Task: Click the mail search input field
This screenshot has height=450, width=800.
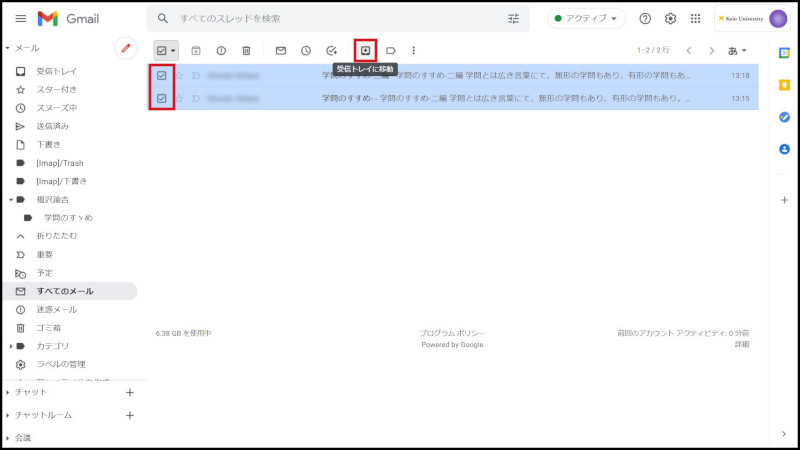Action: [340, 19]
